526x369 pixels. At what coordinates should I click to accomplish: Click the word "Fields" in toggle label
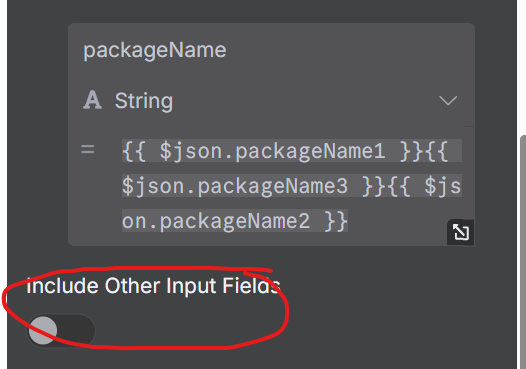(x=252, y=286)
